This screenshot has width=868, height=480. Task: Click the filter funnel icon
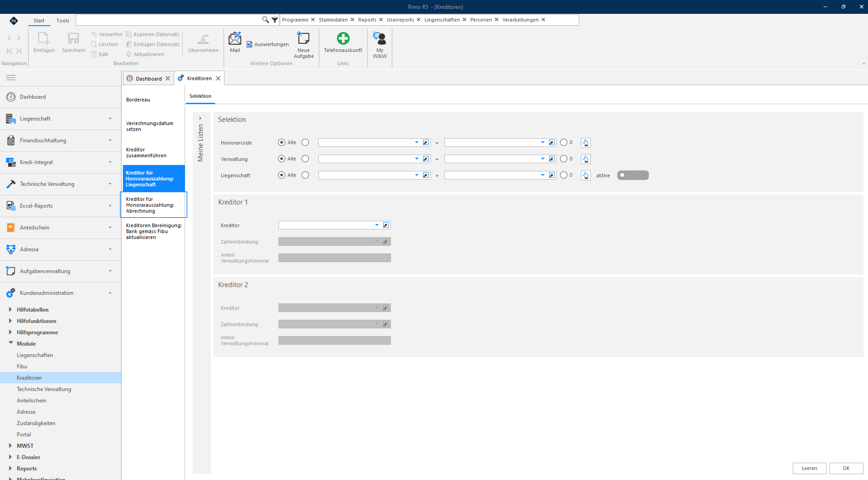[x=275, y=20]
